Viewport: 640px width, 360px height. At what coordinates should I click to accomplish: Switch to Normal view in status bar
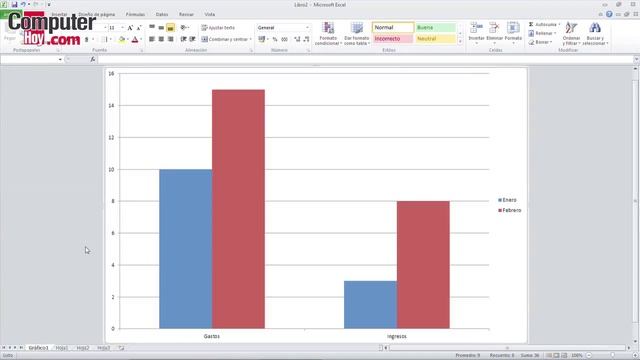549,356
